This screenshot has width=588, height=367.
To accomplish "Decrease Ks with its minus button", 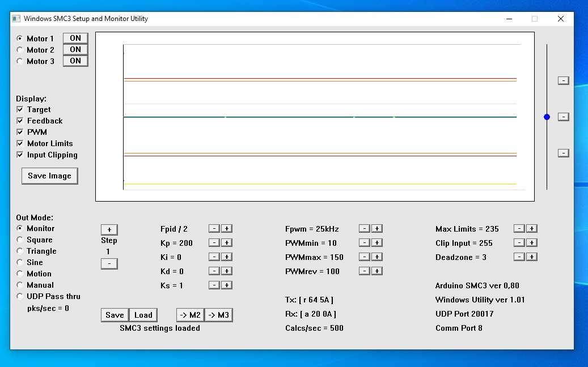I will [x=214, y=285].
